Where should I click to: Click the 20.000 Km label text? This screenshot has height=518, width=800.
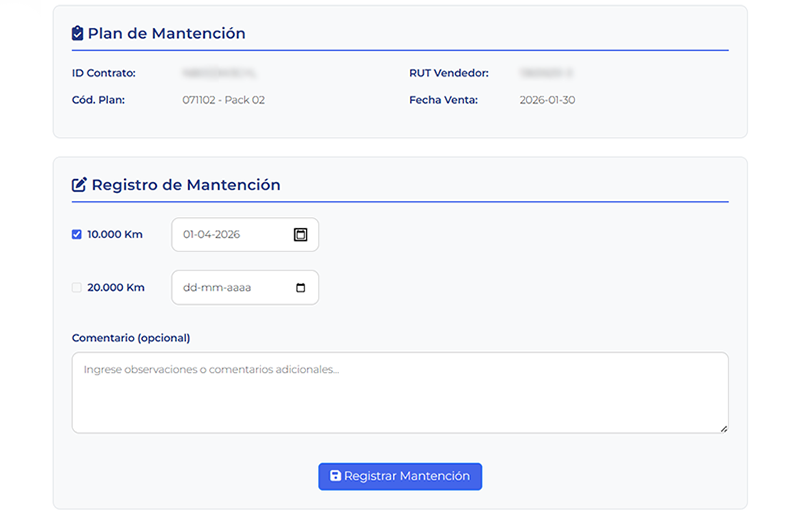point(116,288)
